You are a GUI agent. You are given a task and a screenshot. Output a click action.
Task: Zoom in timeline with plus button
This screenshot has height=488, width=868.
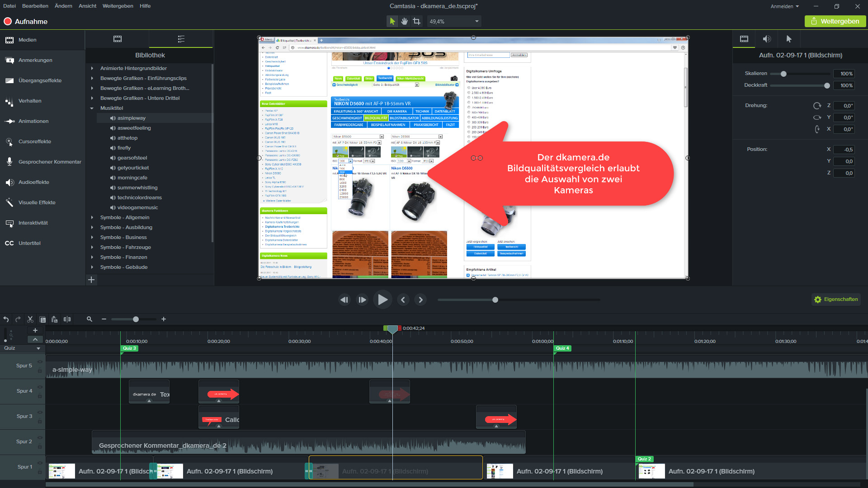[x=164, y=319]
